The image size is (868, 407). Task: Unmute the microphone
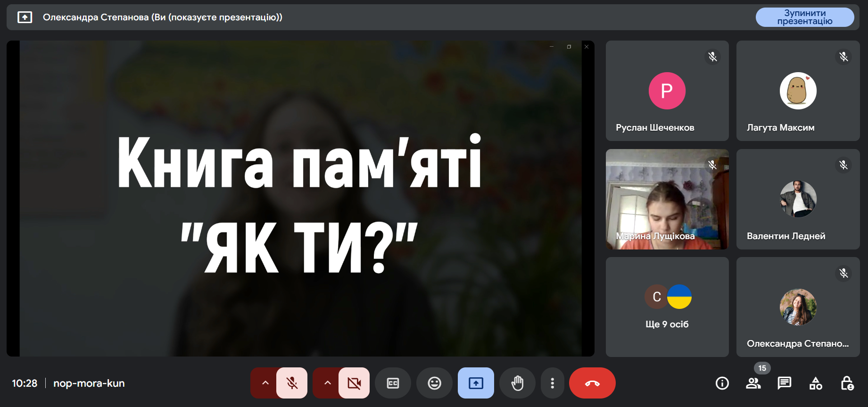tap(292, 383)
